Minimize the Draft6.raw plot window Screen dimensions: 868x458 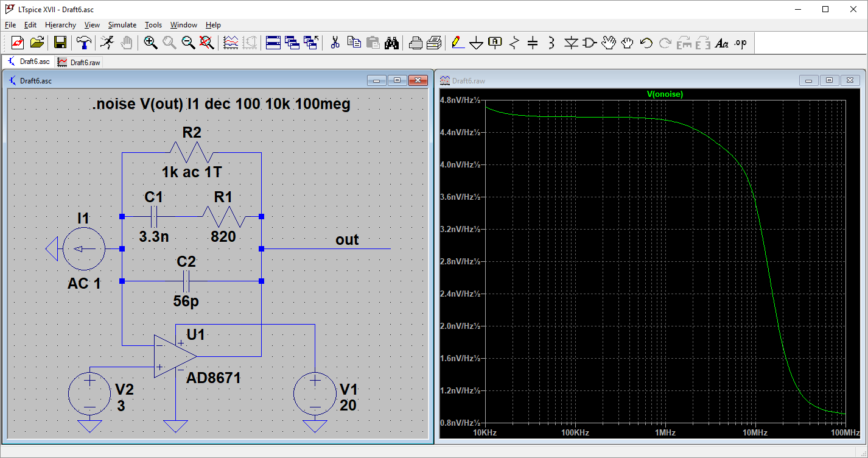tap(809, 80)
